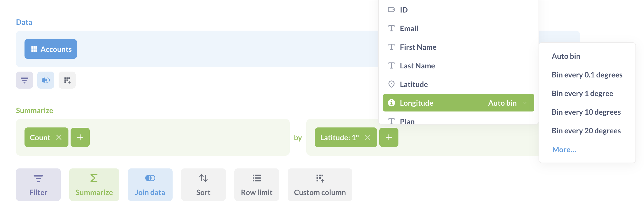Click the custom column icon under Accounts

67,80
